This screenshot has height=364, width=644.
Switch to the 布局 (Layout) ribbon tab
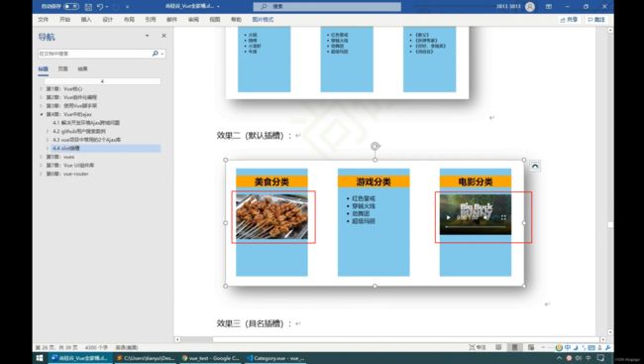click(x=129, y=19)
